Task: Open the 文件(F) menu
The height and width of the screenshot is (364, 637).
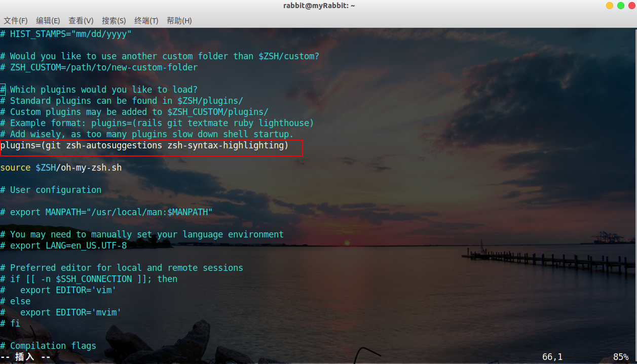Action: click(16, 21)
